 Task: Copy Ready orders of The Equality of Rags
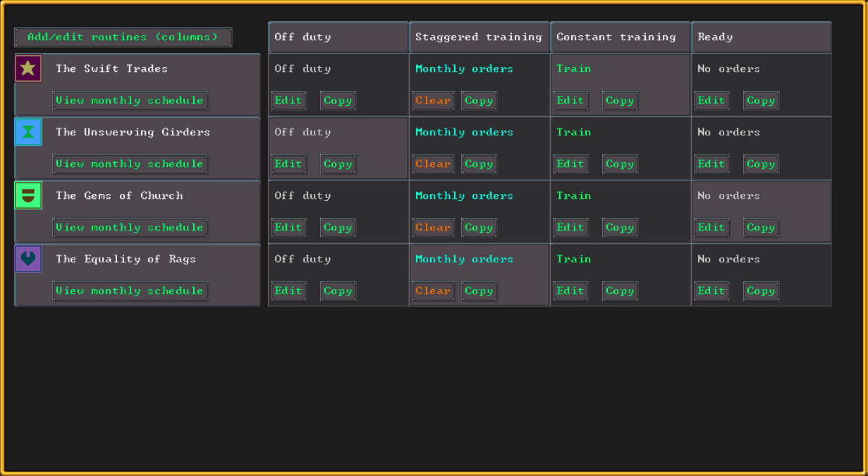tap(762, 291)
